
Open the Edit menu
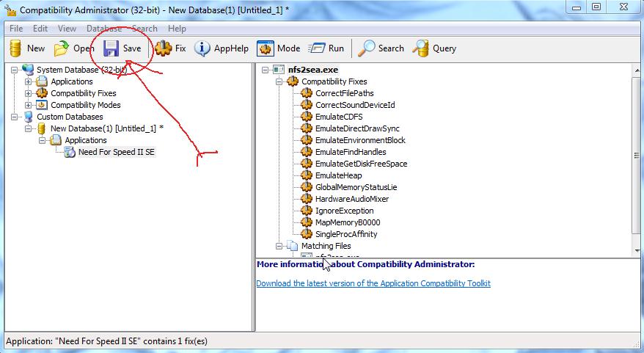[x=40, y=29]
